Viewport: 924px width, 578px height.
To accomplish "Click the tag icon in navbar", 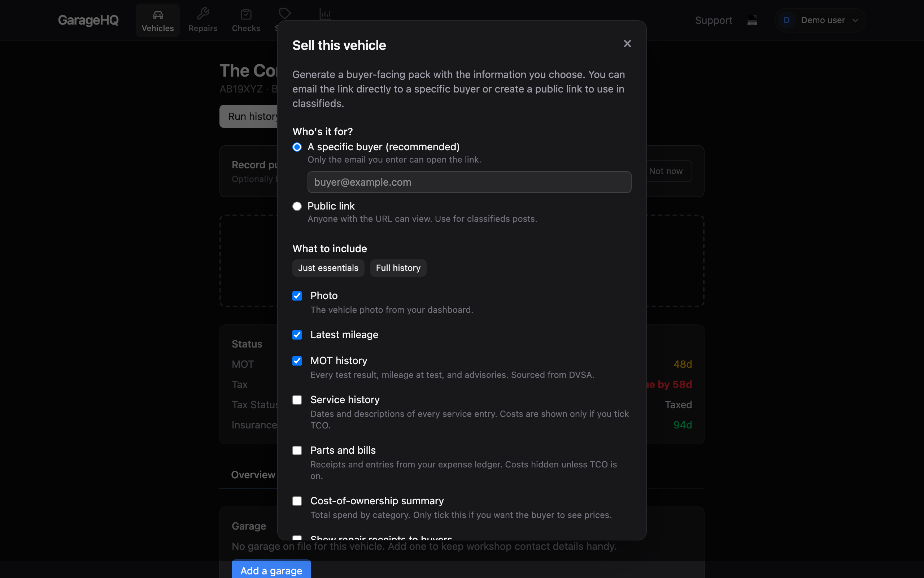I will pyautogui.click(x=285, y=14).
